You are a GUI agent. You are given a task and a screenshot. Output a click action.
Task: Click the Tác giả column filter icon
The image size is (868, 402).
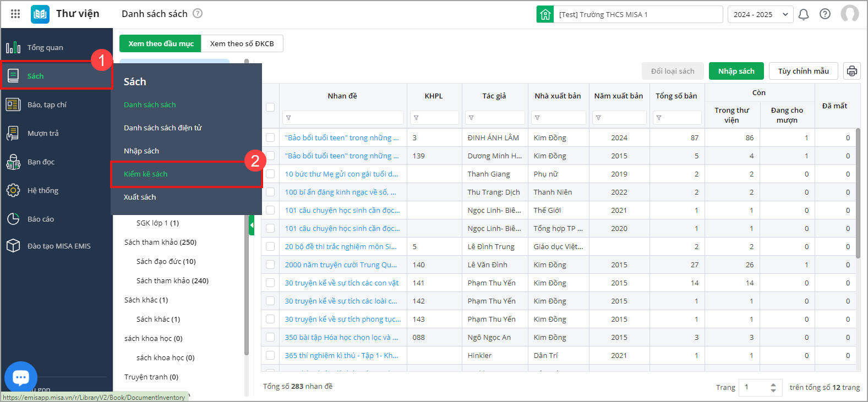[471, 118]
